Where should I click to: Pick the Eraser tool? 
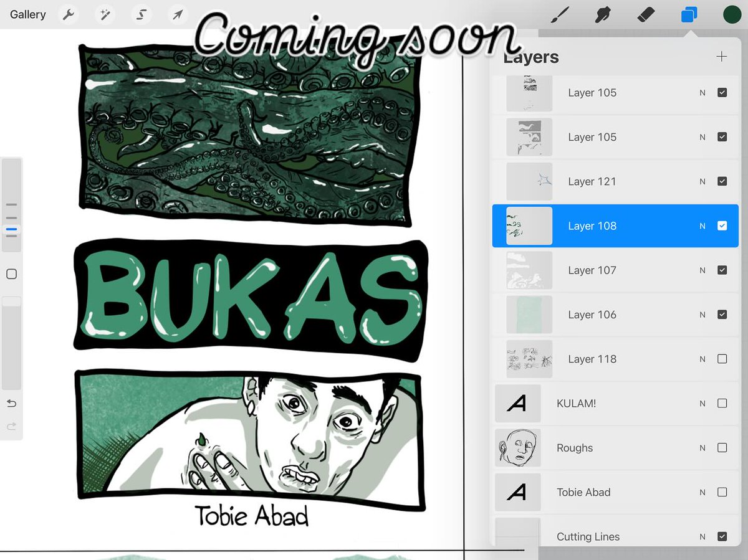pos(646,14)
